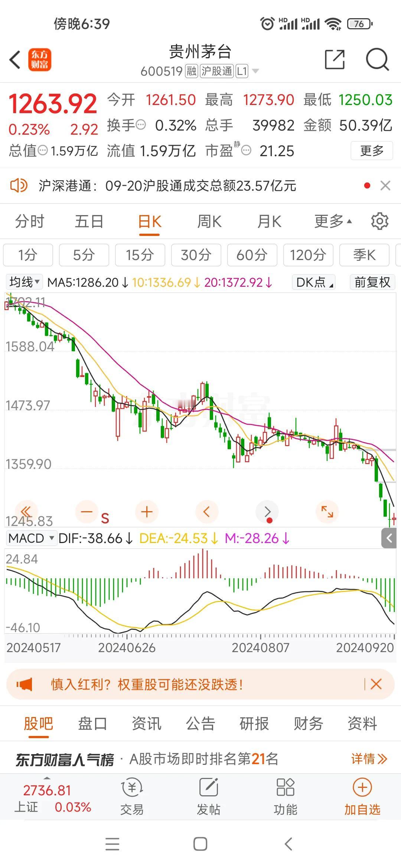Tap the Android home button
The width and height of the screenshot is (401, 868).
pyautogui.click(x=200, y=844)
